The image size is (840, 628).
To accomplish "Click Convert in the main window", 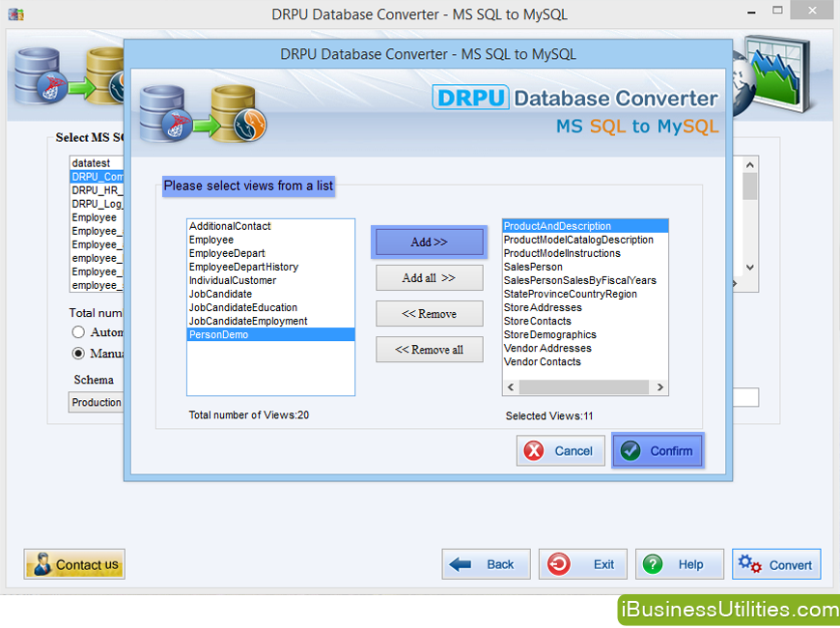I will (x=776, y=564).
